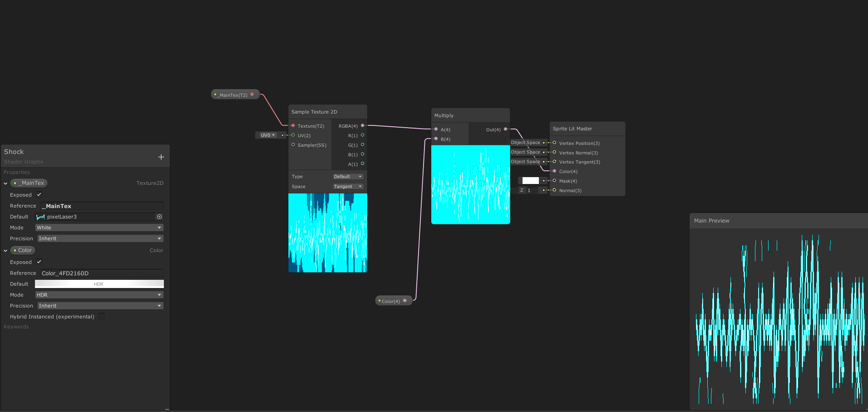Screen dimensions: 868x412
Task: Open the pixelLaser3 texture object picker
Action: point(159,217)
